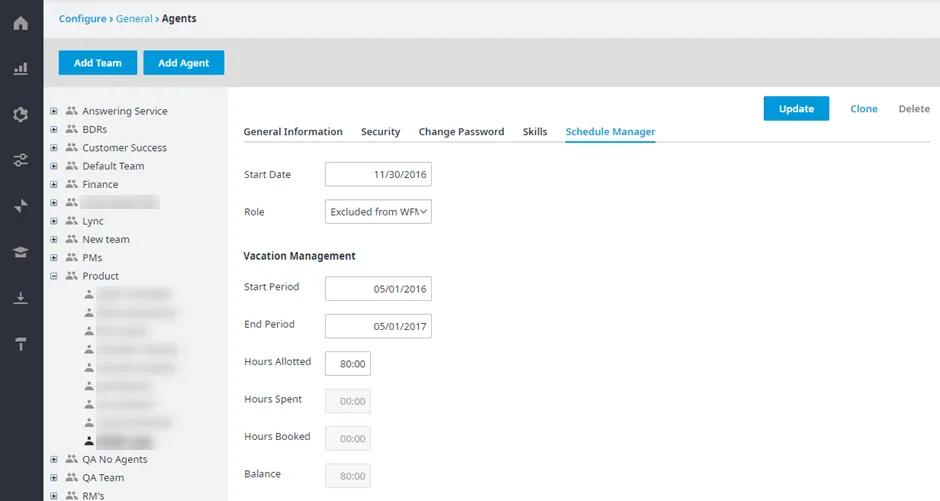
Task: Edit the Hours Allotted field
Action: pyautogui.click(x=348, y=364)
